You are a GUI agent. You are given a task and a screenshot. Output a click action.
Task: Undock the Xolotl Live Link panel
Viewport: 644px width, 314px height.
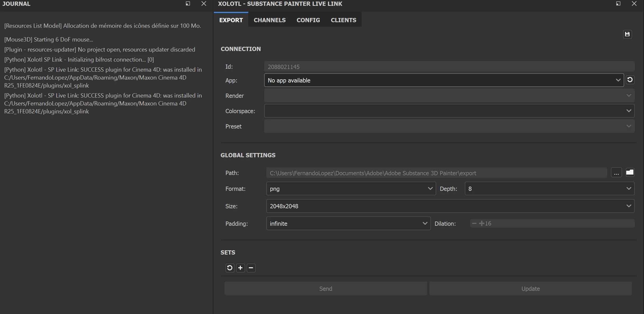pos(618,3)
